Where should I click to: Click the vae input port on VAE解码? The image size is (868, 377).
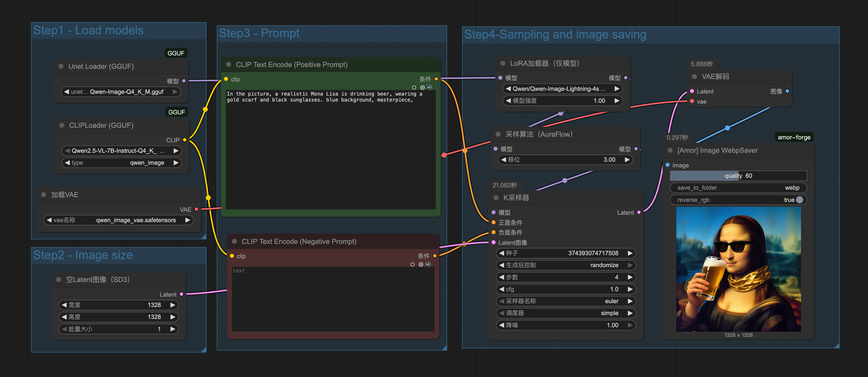pos(692,102)
